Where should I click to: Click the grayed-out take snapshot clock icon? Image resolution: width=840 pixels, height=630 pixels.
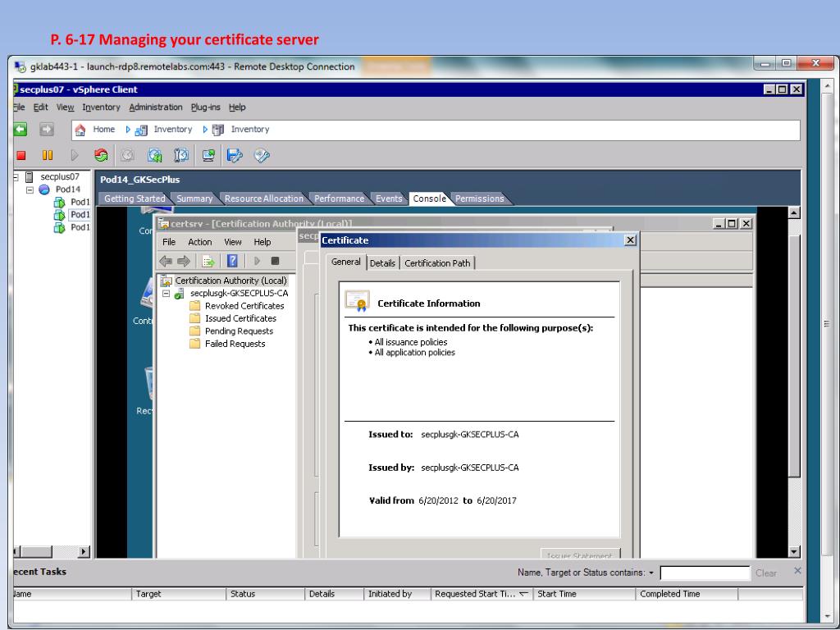(x=127, y=155)
